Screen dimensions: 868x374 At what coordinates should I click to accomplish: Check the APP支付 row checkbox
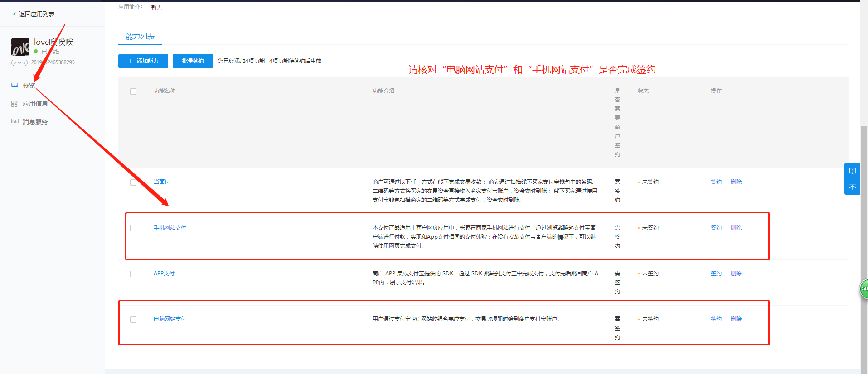pos(133,274)
